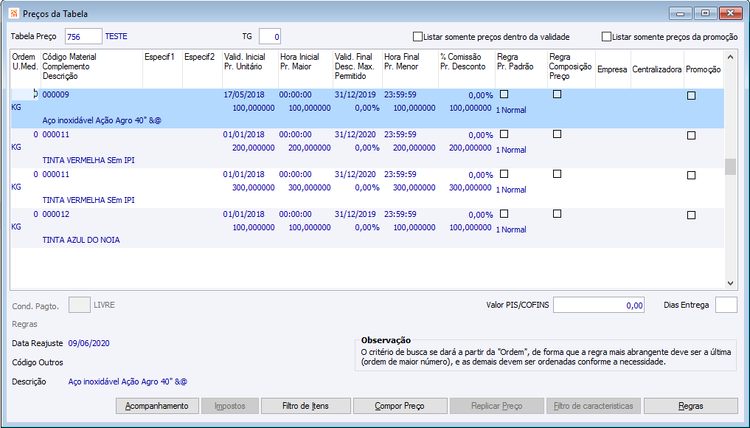This screenshot has width=750, height=428.
Task: Click the Tabela Preço field with 756
Action: pyautogui.click(x=83, y=36)
